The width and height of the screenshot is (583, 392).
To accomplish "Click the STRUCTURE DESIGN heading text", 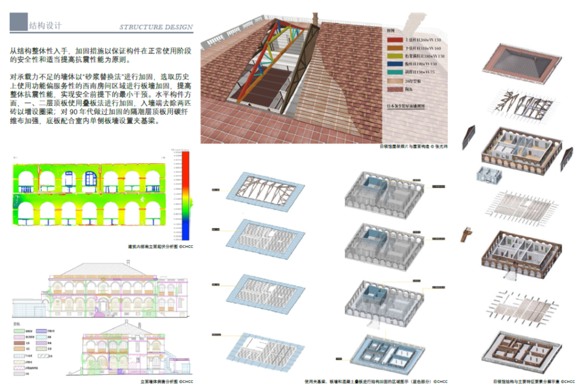I will (155, 27).
